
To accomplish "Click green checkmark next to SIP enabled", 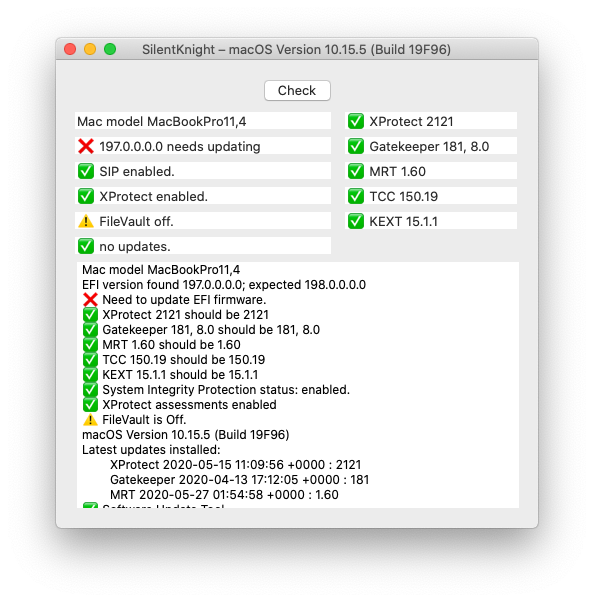I will (x=86, y=171).
